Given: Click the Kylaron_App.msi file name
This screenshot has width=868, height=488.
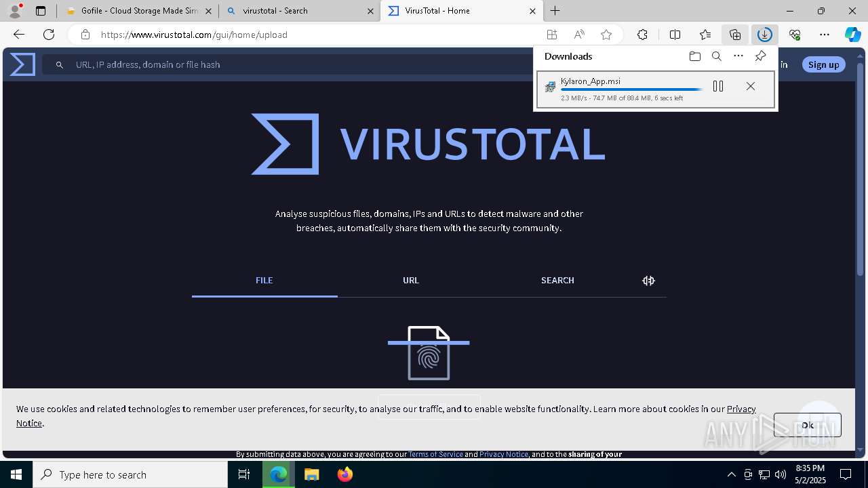Looking at the screenshot, I should click(x=590, y=81).
